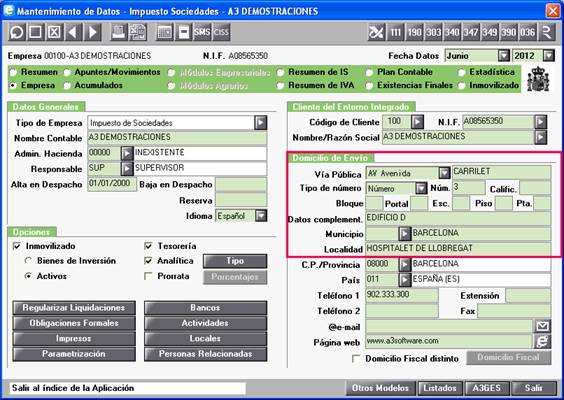Open model 036 toolbar button

[528, 32]
